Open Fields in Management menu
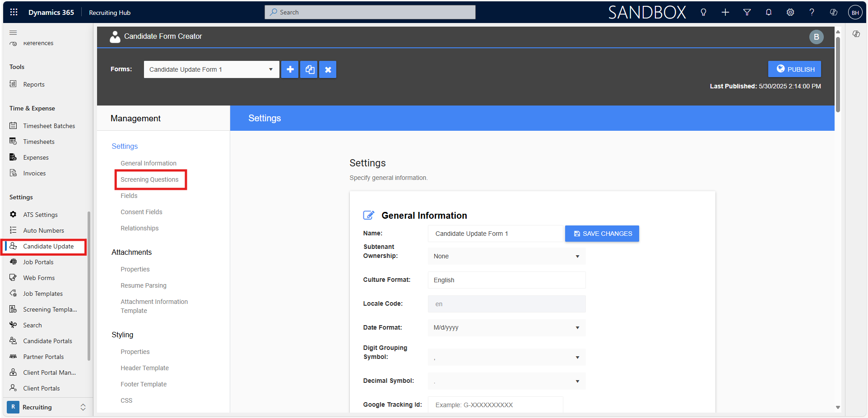Viewport: 868px width, 418px height. coord(129,196)
